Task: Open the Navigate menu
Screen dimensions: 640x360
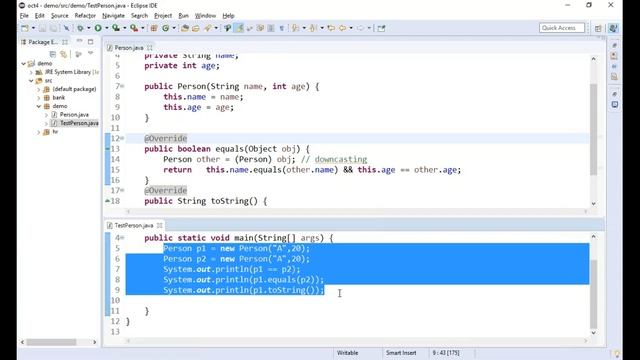Action: pyautogui.click(x=113, y=16)
